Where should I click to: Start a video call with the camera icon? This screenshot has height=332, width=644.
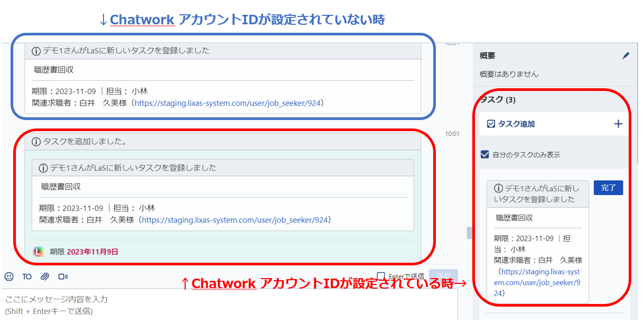[63, 276]
